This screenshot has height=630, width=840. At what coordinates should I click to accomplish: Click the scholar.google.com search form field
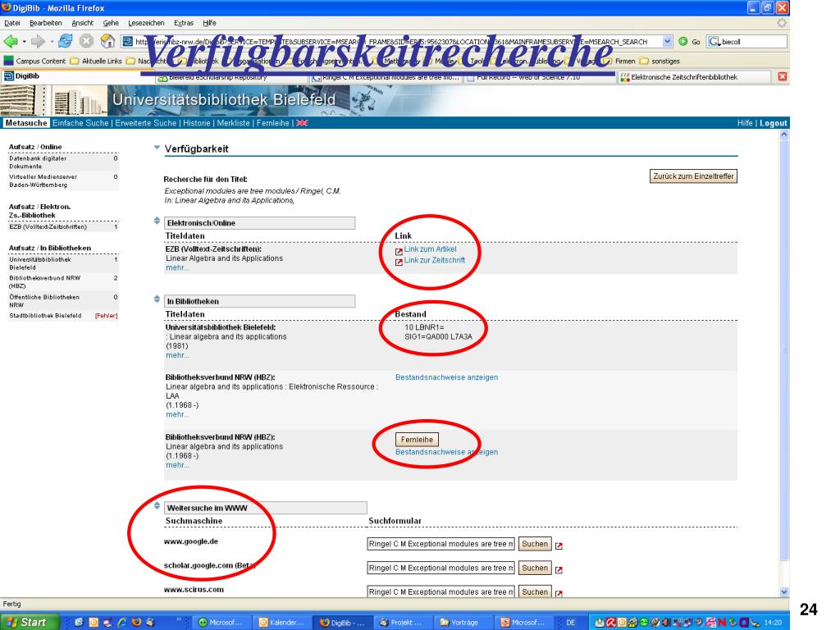click(441, 568)
